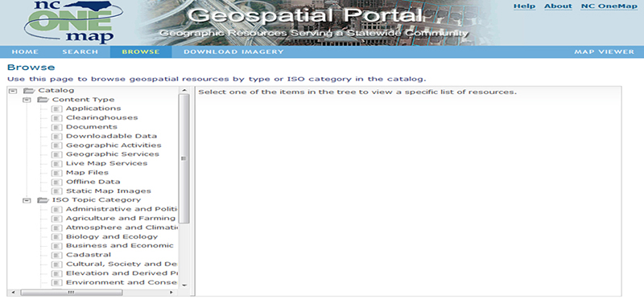
Task: Open the Map Viewer tab
Action: coord(605,51)
